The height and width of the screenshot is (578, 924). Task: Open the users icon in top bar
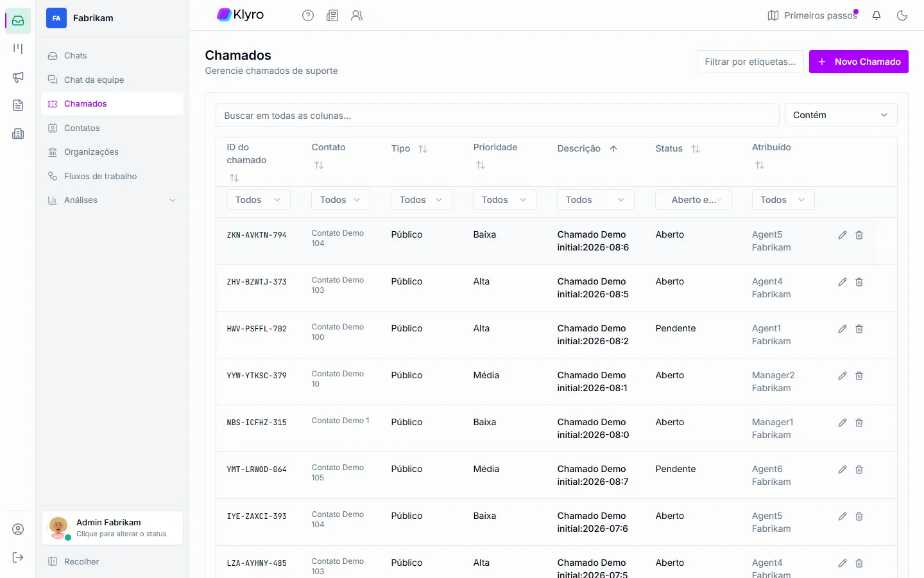(357, 15)
